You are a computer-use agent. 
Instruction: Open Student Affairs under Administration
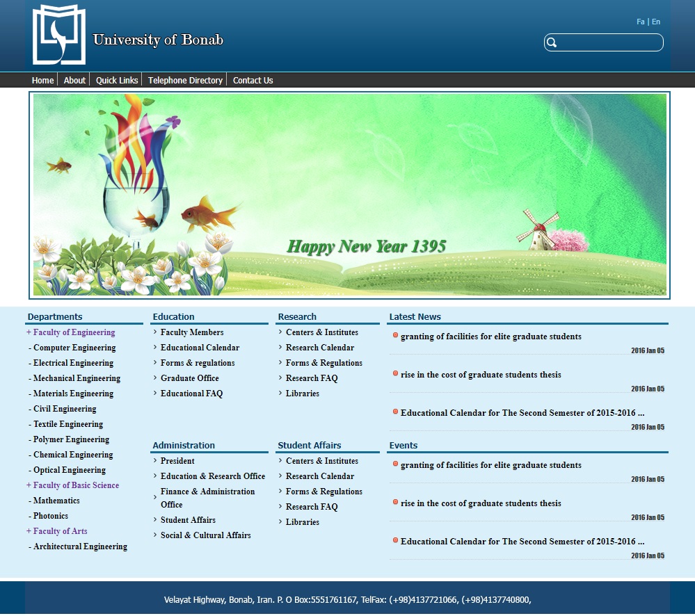click(x=188, y=520)
